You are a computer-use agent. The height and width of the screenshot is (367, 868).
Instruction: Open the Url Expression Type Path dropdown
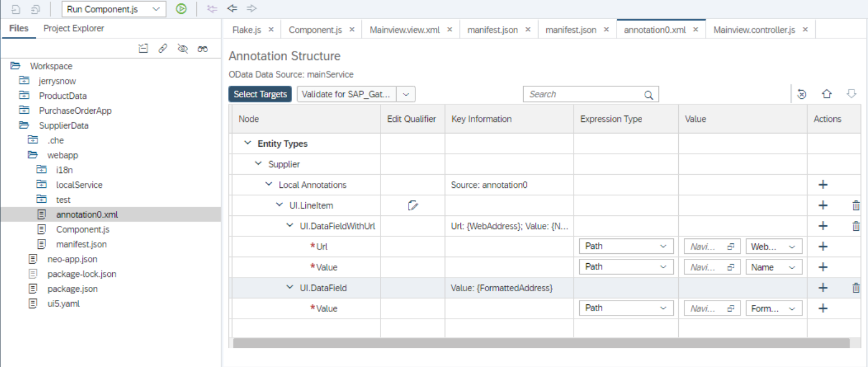[x=626, y=246]
